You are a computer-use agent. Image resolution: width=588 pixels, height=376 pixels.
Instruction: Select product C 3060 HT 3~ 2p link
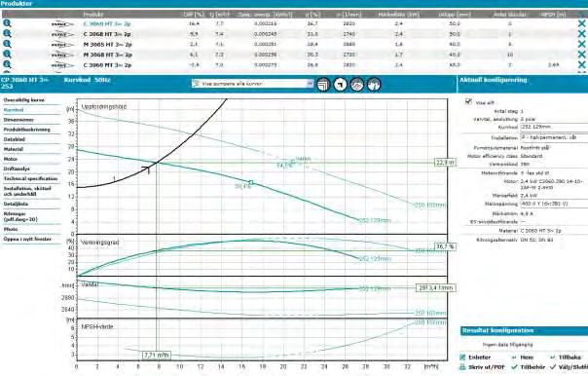[107, 23]
